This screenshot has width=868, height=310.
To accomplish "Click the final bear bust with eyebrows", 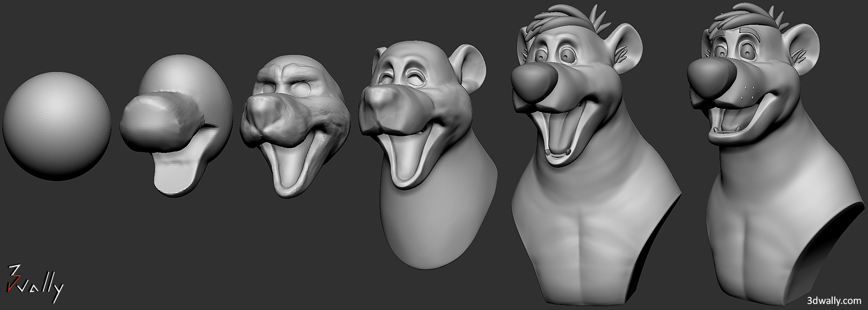I will point(775,153).
